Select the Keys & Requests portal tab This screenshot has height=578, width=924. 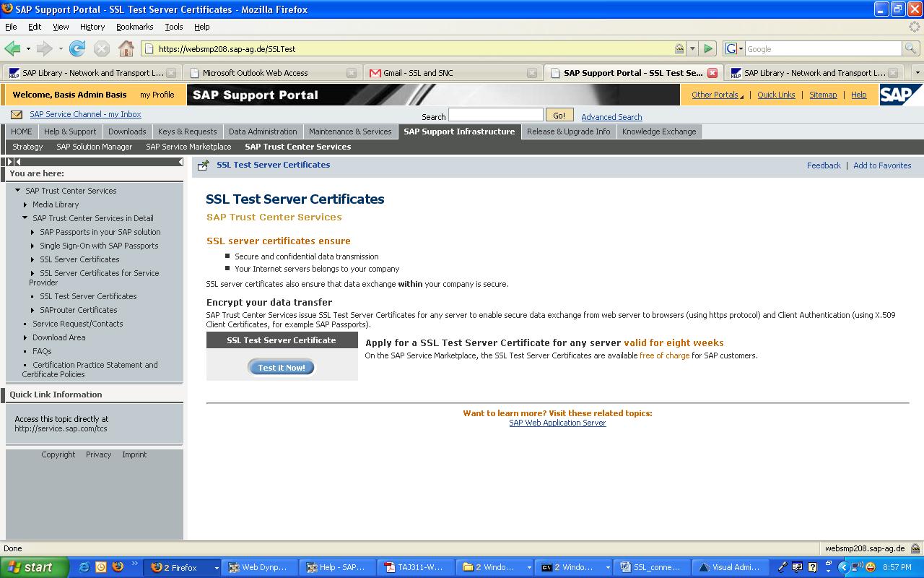(187, 131)
